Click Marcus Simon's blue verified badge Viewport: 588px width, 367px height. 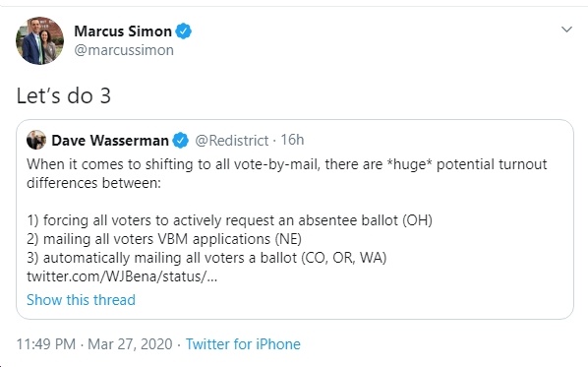183,31
